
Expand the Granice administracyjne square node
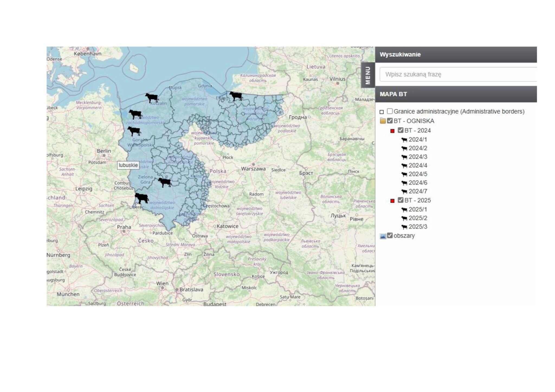coord(382,112)
